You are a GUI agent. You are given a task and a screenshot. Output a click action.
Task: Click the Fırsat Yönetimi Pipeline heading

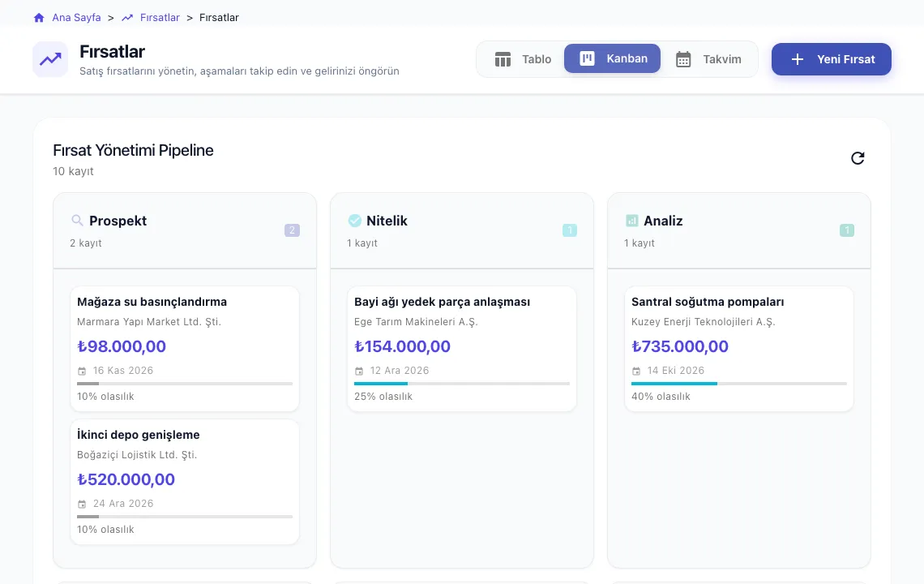[x=133, y=150]
